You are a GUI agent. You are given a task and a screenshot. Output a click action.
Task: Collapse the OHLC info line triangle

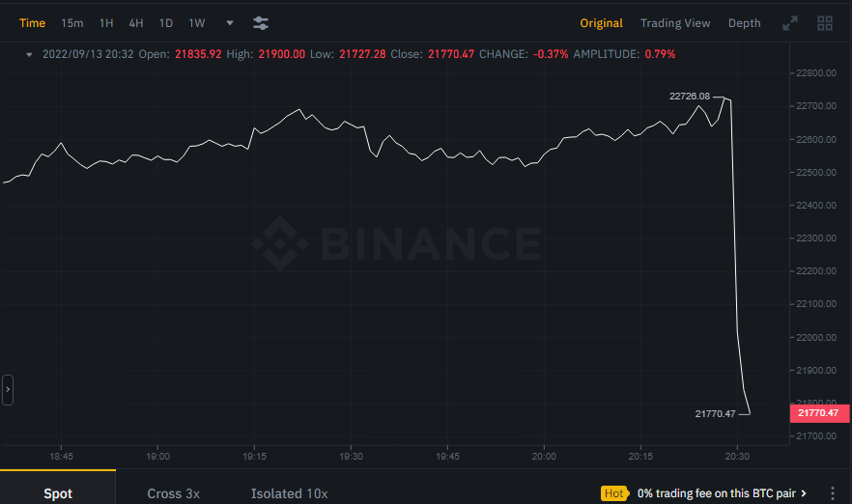point(29,54)
